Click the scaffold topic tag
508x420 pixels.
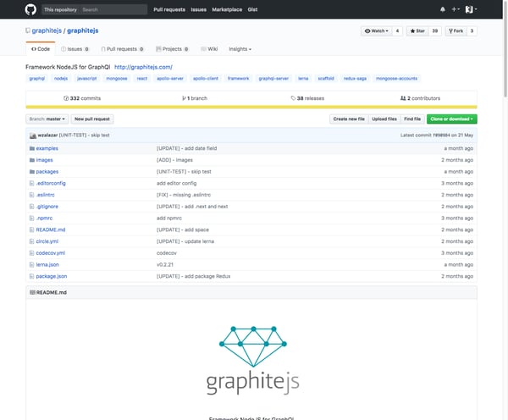pos(326,79)
